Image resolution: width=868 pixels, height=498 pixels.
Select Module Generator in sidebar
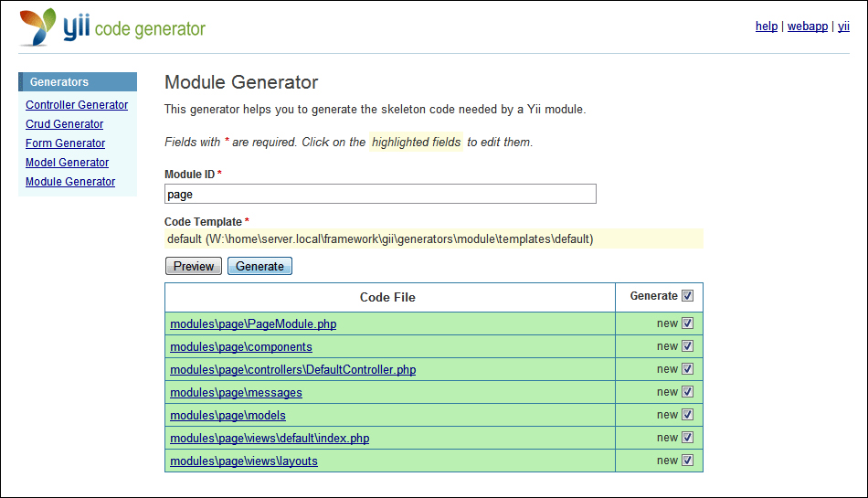pyautogui.click(x=70, y=182)
